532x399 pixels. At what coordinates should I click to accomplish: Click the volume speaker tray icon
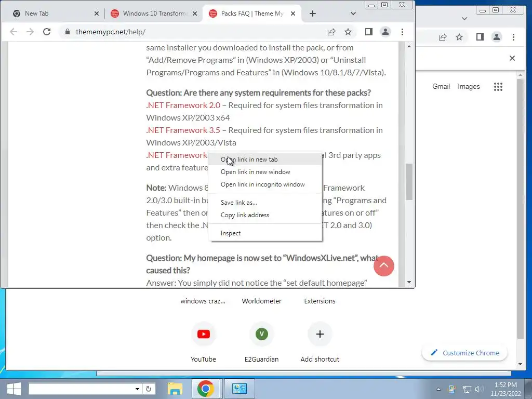point(478,389)
